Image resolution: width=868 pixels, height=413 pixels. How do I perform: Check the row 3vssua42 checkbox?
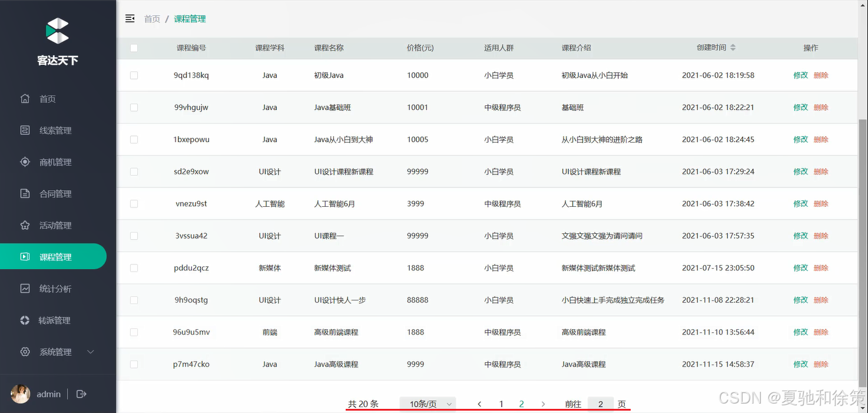click(134, 236)
